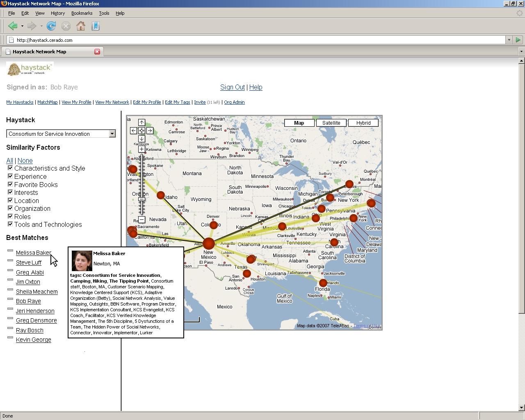This screenshot has width=525, height=420.
Task: Click the row icon beside Kevin George
Action: [10, 338]
